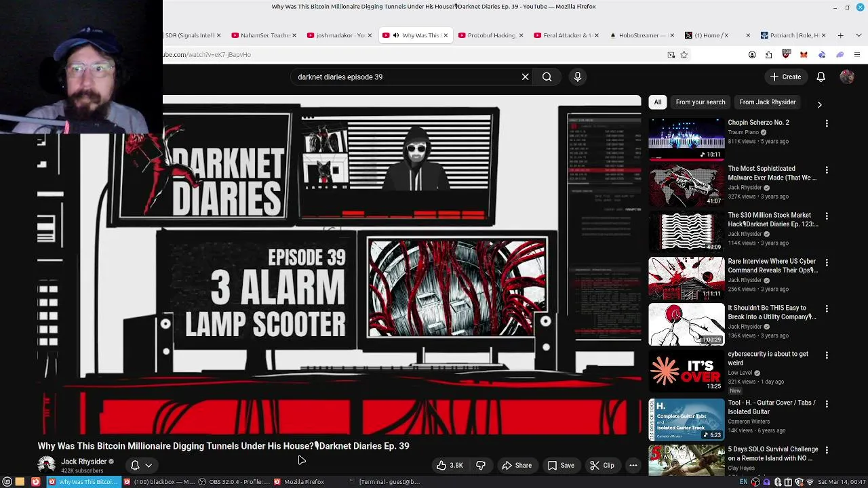This screenshot has width=868, height=488.
Task: Open taskbar OBS 32.0.4 window entry
Action: click(233, 482)
